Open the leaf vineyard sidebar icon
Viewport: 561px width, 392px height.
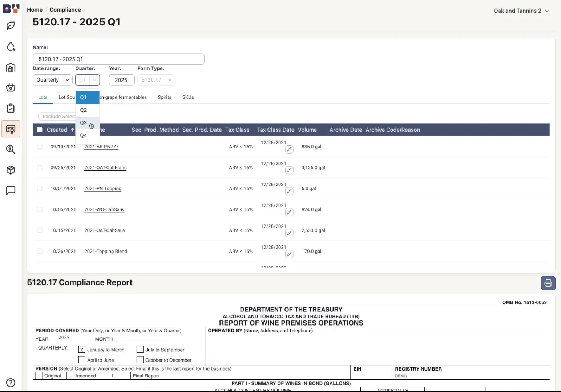tap(11, 26)
